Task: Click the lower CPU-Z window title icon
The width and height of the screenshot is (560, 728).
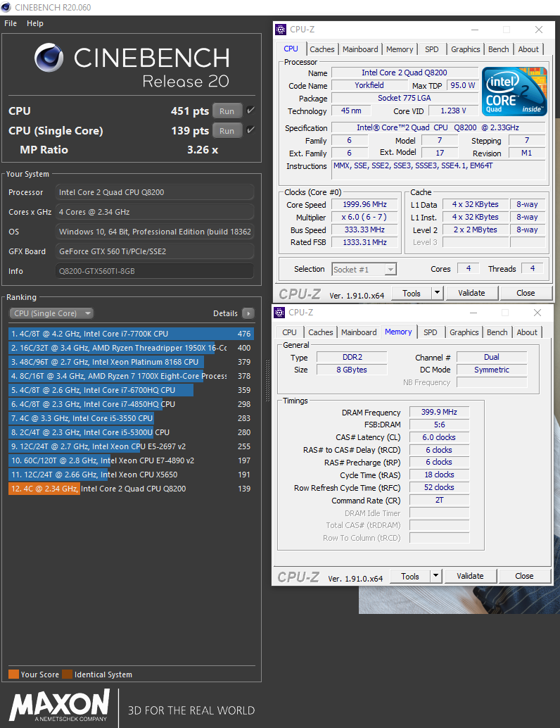Action: click(x=279, y=313)
